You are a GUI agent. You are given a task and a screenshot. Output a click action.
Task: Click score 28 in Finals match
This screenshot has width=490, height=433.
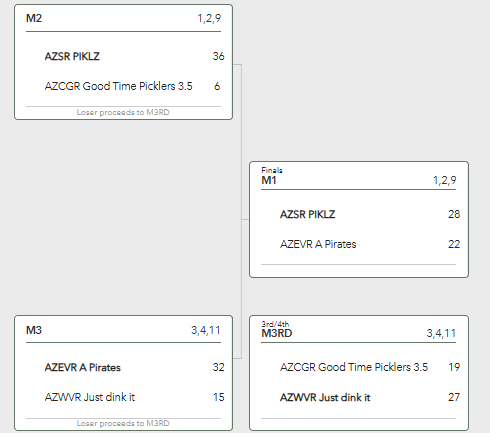pos(454,214)
